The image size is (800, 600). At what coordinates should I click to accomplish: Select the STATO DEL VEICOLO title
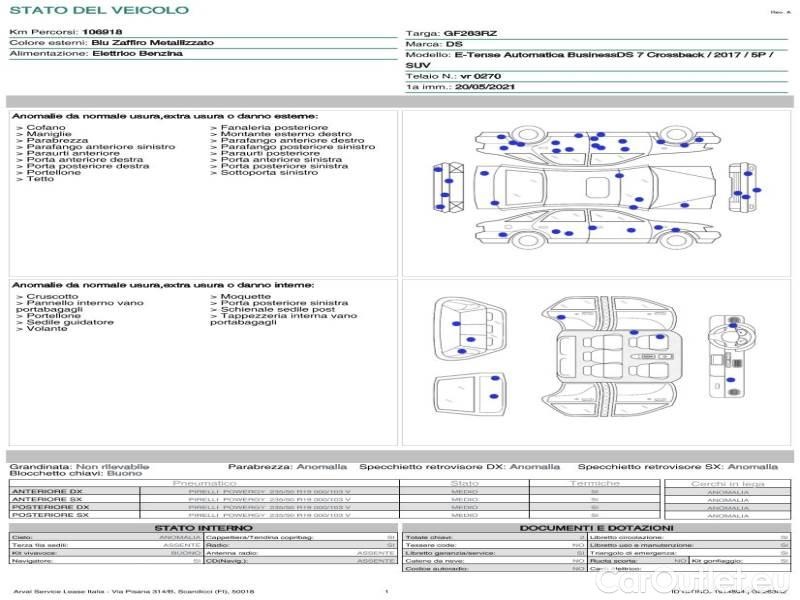point(98,10)
